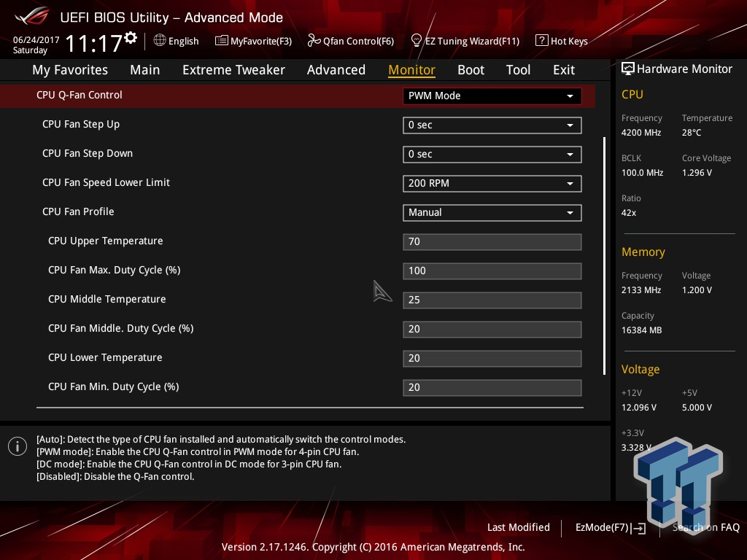Edit the CPU Middle Temperature field

click(492, 300)
